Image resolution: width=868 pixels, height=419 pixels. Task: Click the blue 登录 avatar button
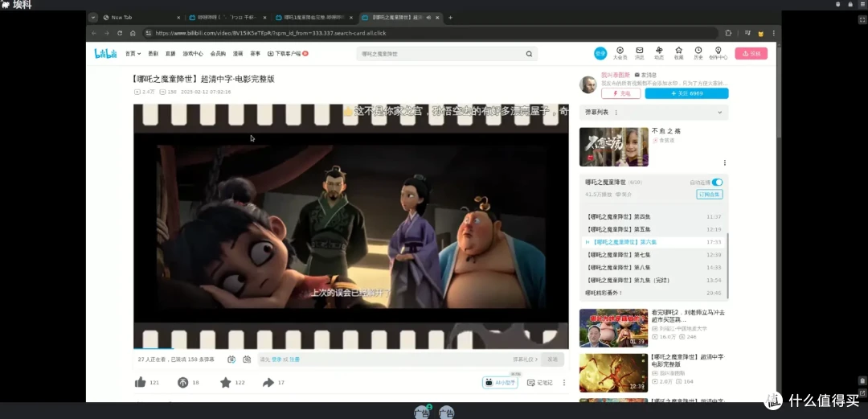coord(600,53)
